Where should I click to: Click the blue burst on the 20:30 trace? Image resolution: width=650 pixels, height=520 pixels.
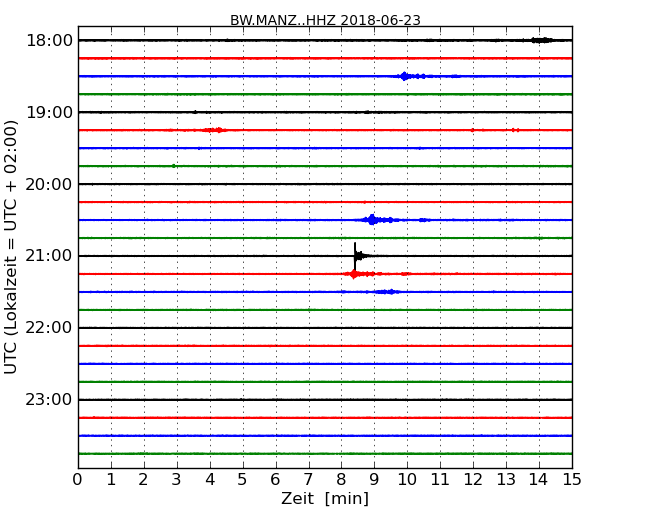coord(372,220)
